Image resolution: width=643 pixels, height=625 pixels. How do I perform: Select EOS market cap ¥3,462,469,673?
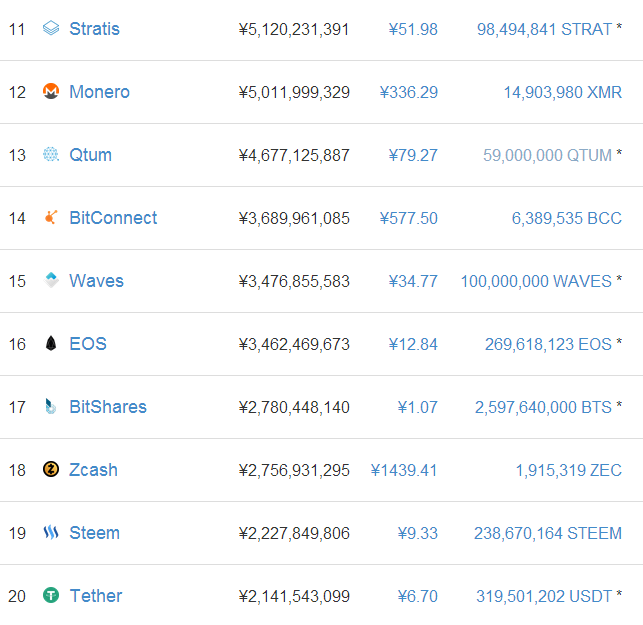[x=294, y=344]
